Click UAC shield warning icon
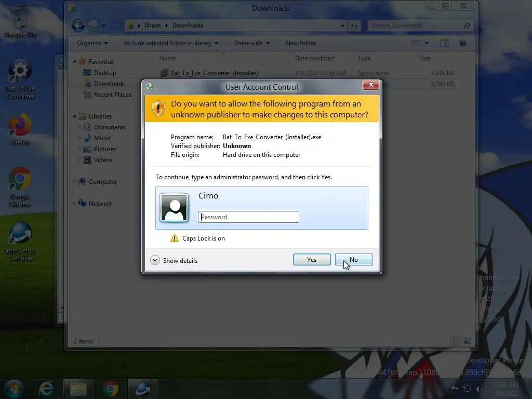 [x=158, y=108]
